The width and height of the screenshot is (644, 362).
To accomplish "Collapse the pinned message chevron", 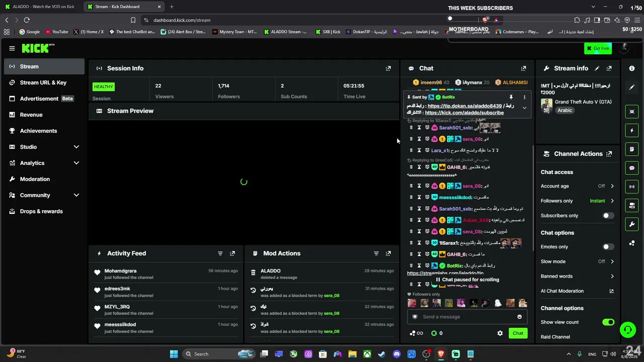I will click(524, 108).
